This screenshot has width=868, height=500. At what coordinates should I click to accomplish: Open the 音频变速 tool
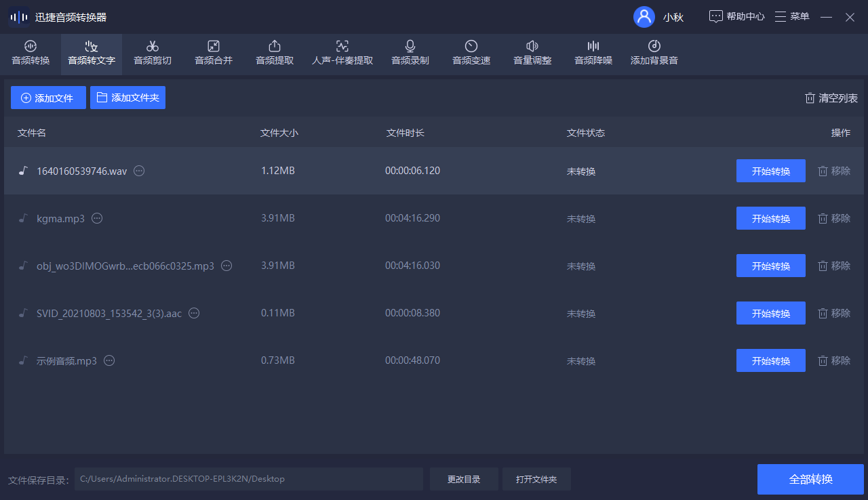pyautogui.click(x=471, y=53)
